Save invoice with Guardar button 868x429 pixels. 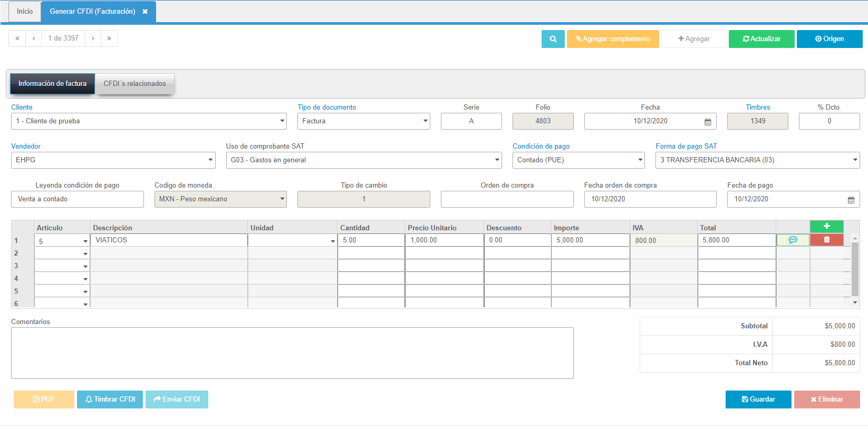758,399
